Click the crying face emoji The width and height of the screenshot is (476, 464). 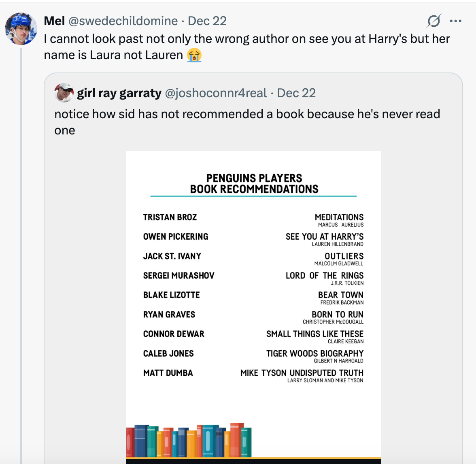(x=194, y=55)
